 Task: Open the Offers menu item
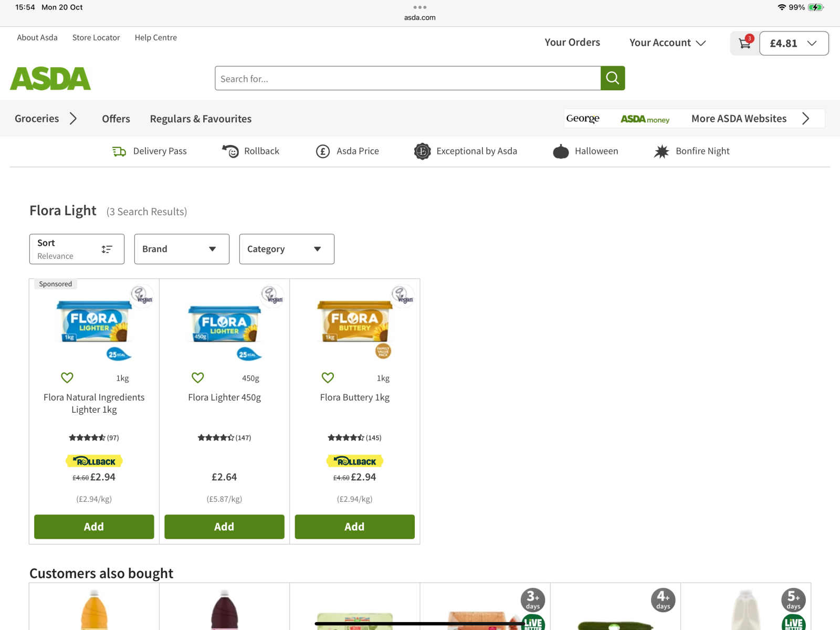click(116, 119)
